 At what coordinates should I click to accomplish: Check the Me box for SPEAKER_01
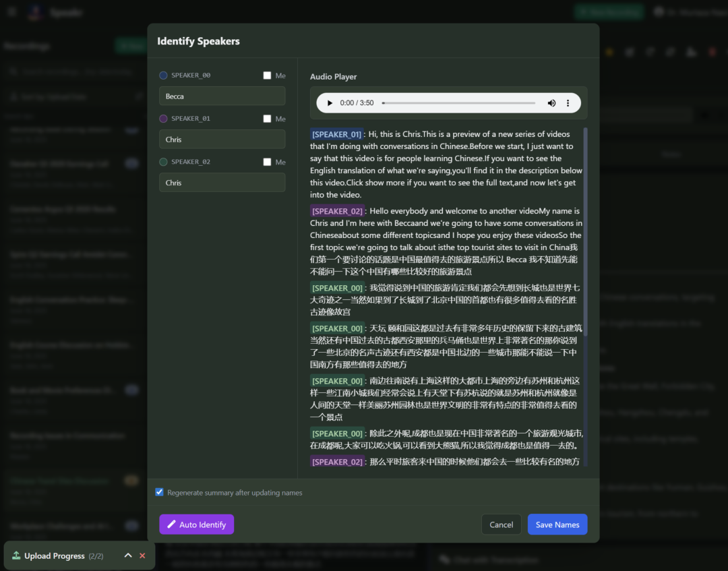click(267, 119)
